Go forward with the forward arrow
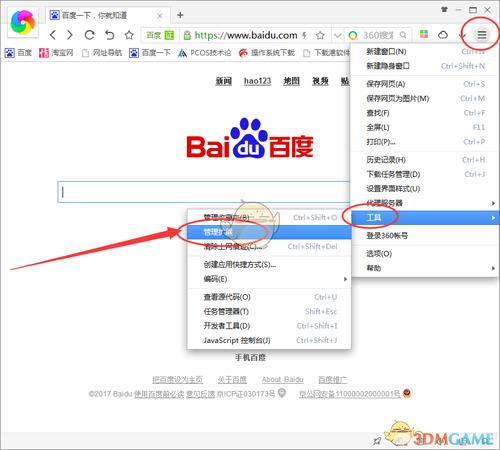Screen dimensions: 500x450 point(70,35)
